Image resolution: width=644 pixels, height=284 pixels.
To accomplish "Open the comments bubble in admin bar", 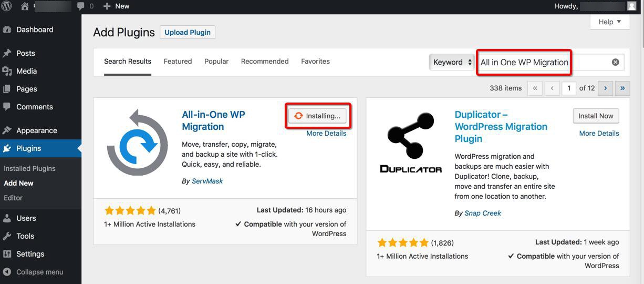I will pyautogui.click(x=85, y=6).
